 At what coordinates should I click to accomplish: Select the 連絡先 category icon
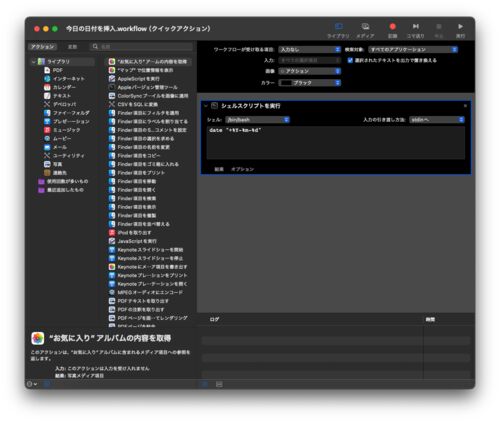pos(47,173)
